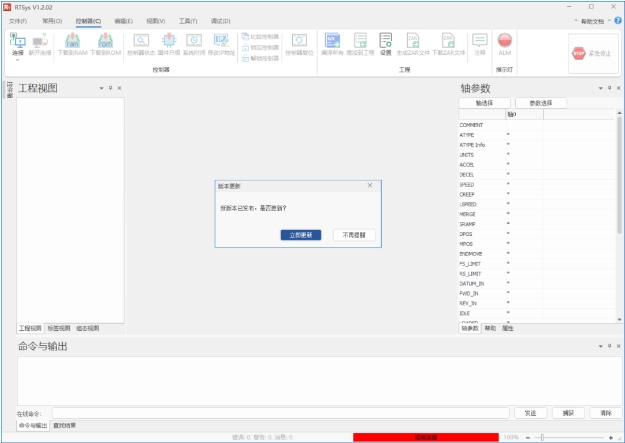Click the 解锁控制器 unlock item
The image size is (625, 443).
click(x=260, y=58)
